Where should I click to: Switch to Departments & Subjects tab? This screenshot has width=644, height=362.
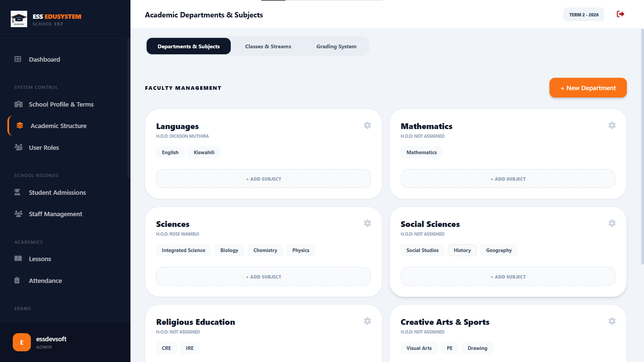point(189,46)
